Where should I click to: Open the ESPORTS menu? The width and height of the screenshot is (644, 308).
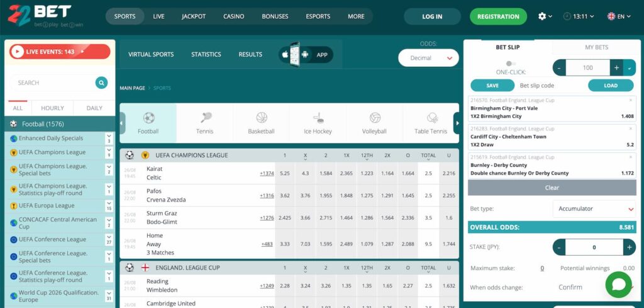(318, 16)
